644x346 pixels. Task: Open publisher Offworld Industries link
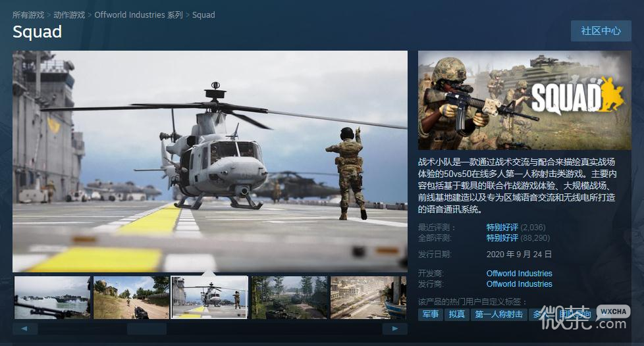pos(519,284)
